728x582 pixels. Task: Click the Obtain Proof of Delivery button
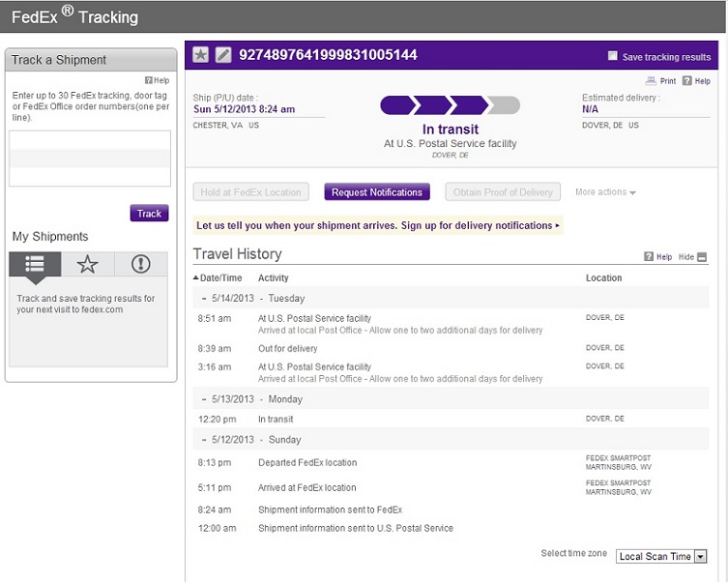pos(503,192)
